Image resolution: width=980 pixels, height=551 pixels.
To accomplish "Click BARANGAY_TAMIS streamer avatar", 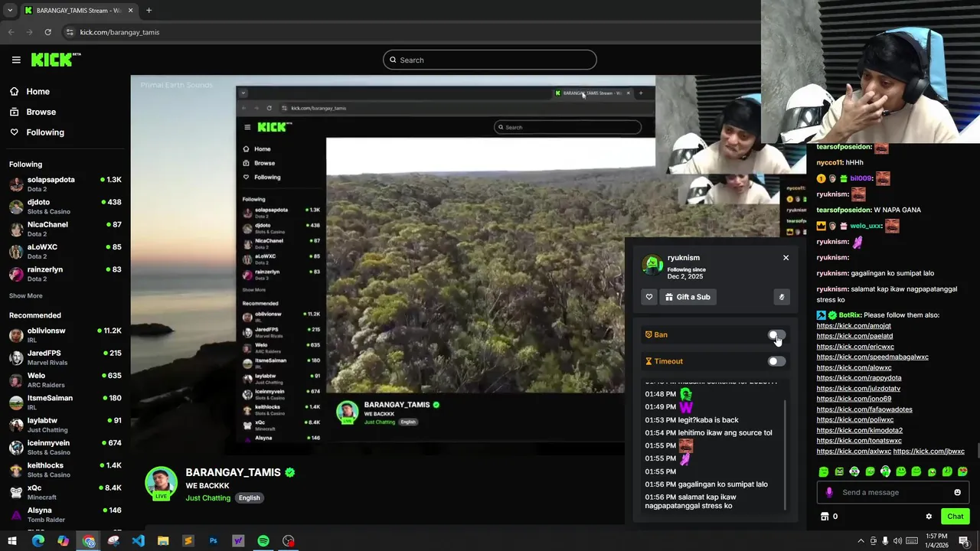I will tap(161, 483).
